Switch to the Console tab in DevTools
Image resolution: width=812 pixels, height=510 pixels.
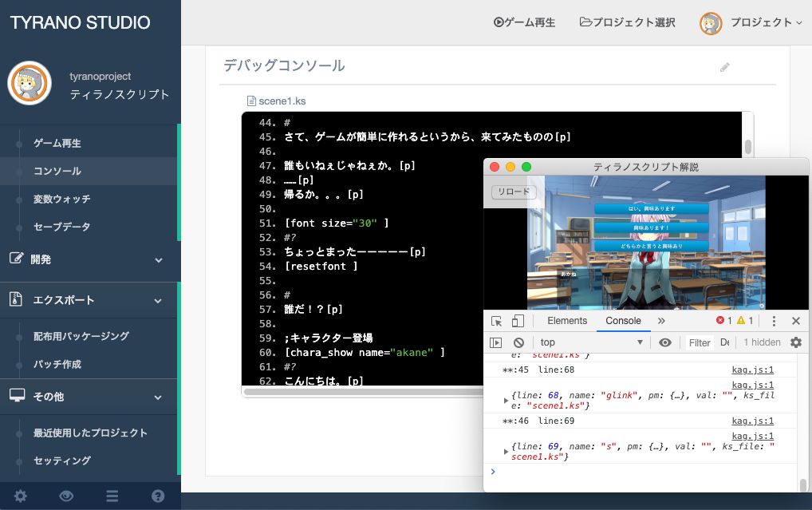(x=623, y=321)
